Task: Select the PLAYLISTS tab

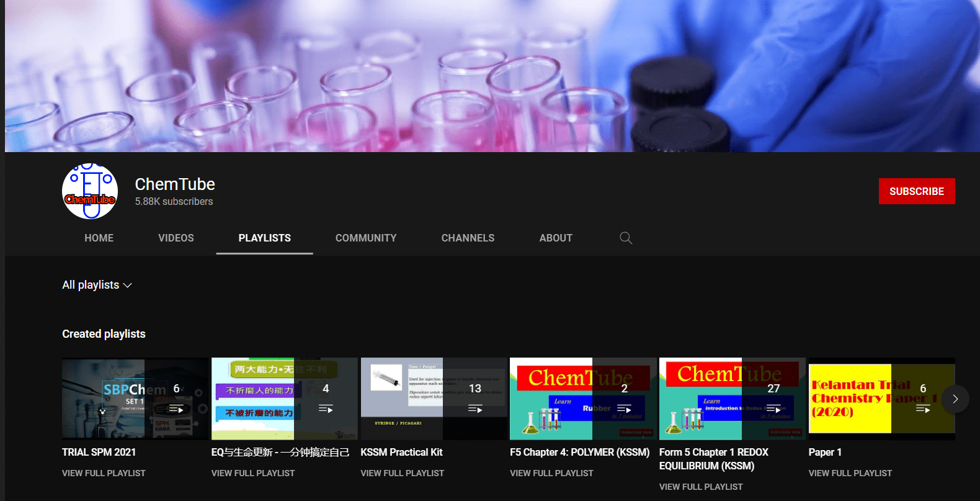Action: [x=265, y=238]
